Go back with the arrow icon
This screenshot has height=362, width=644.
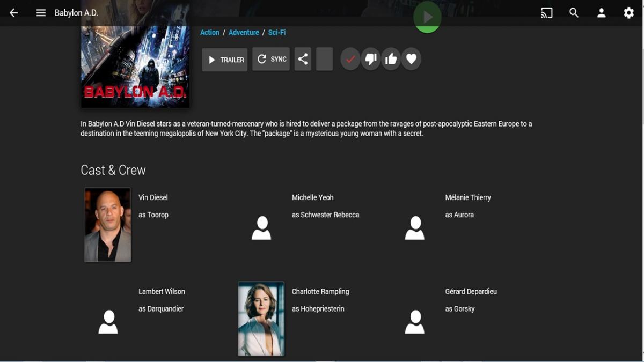[14, 13]
